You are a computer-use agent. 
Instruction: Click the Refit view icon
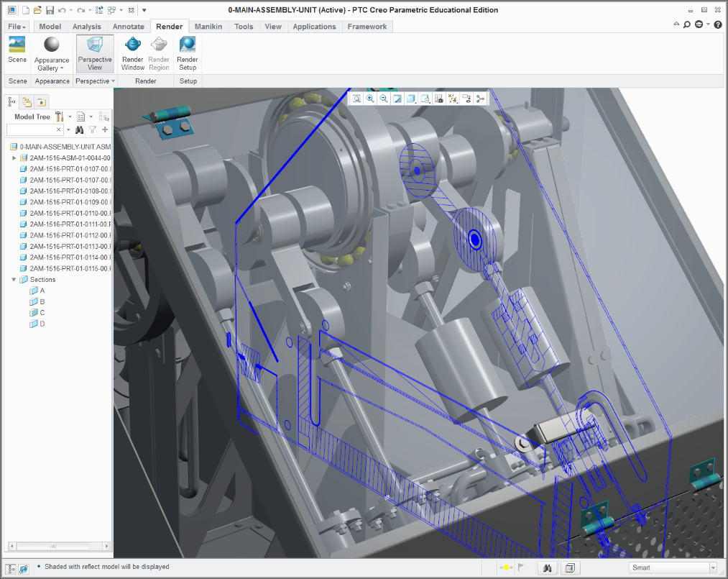356,99
